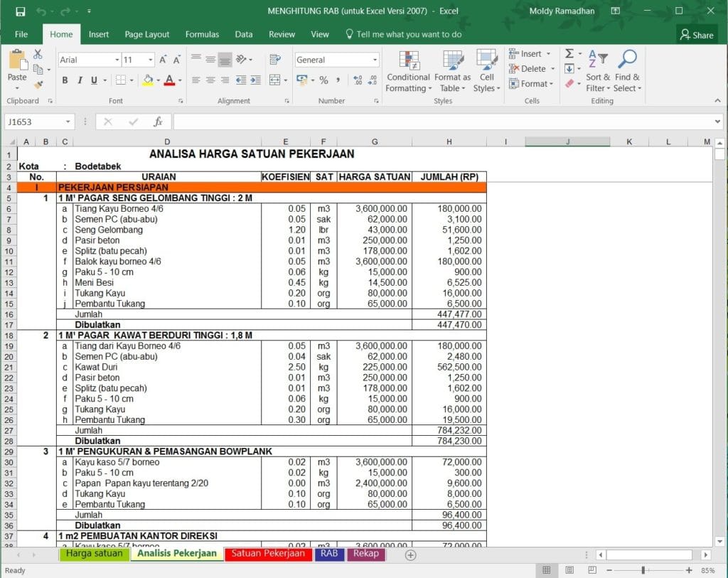This screenshot has height=578, width=728.
Task: Switch to the RAB sheet tab
Action: point(329,554)
